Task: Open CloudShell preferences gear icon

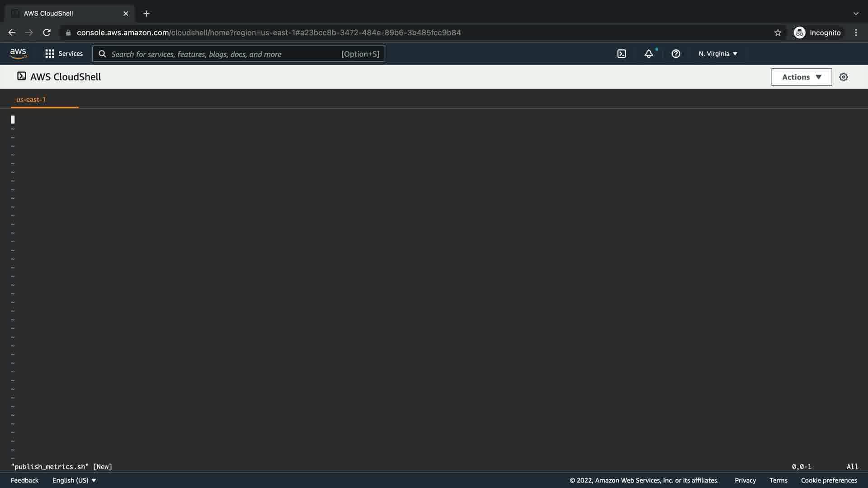Action: (x=844, y=77)
